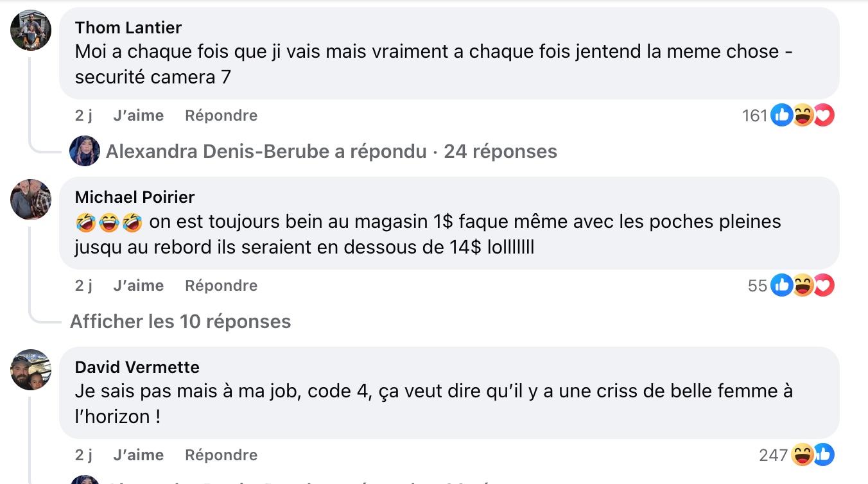868x484 pixels.
Task: Click Thom Lantier's profile picture
Action: [x=31, y=31]
